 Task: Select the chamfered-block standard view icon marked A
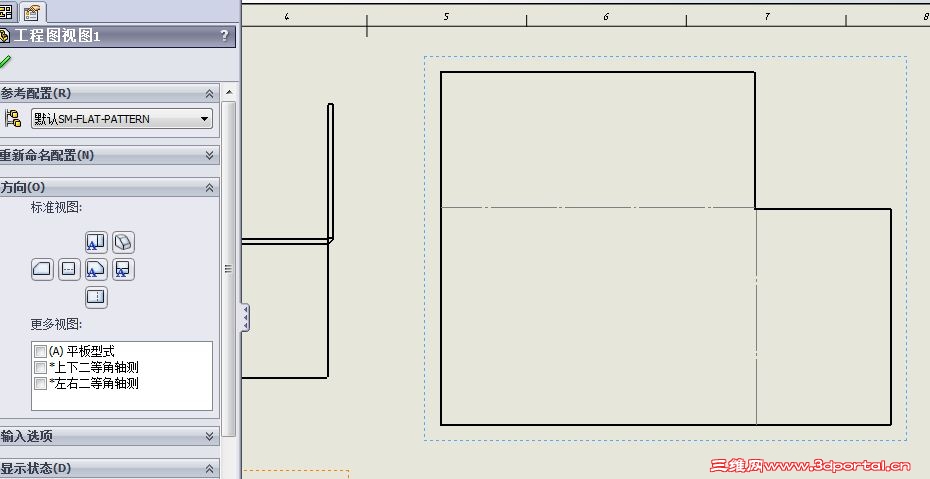[x=96, y=269]
